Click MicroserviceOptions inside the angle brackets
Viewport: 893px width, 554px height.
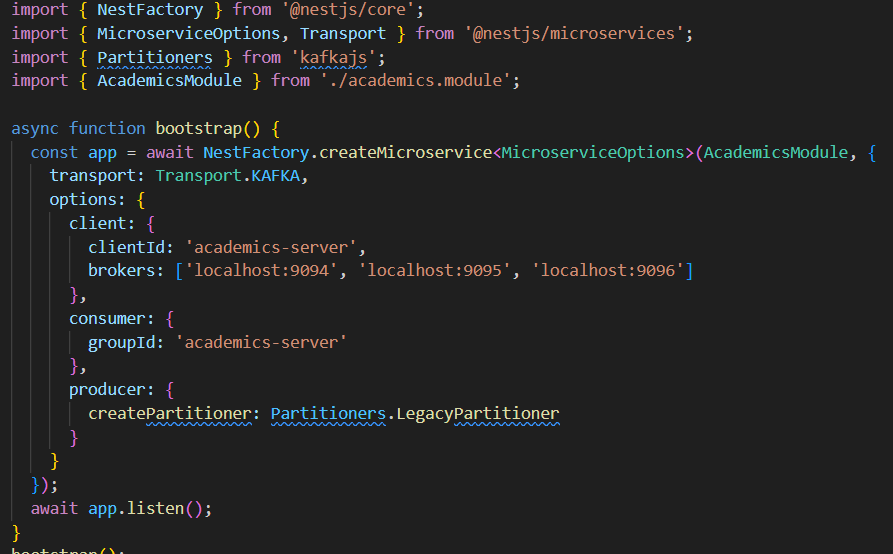coord(593,153)
